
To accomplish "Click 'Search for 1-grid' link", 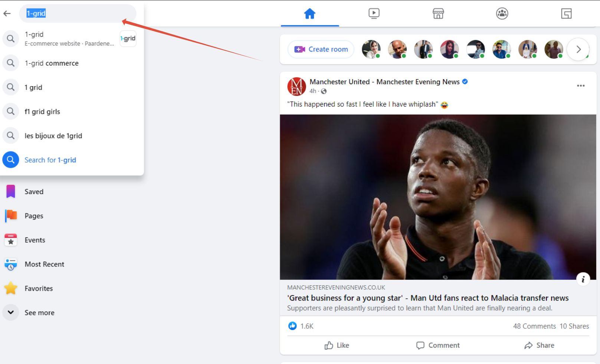I will click(50, 160).
